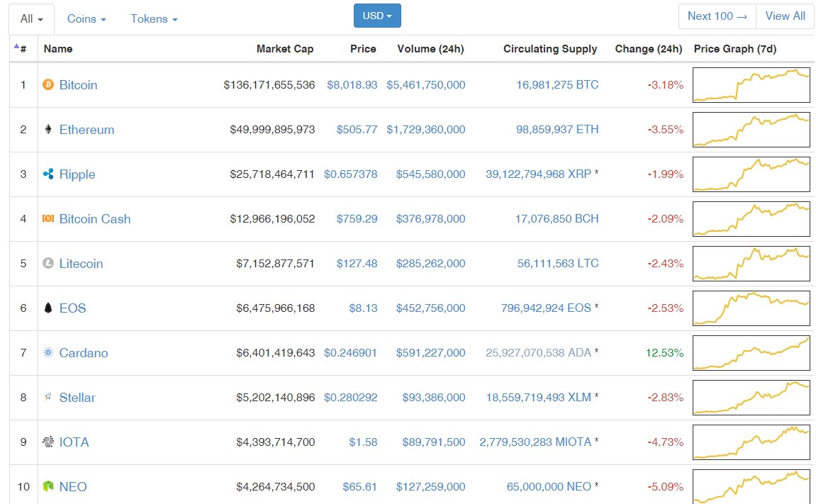Open Bitcoin 7d price graph
The height and width of the screenshot is (504, 816).
click(x=751, y=85)
